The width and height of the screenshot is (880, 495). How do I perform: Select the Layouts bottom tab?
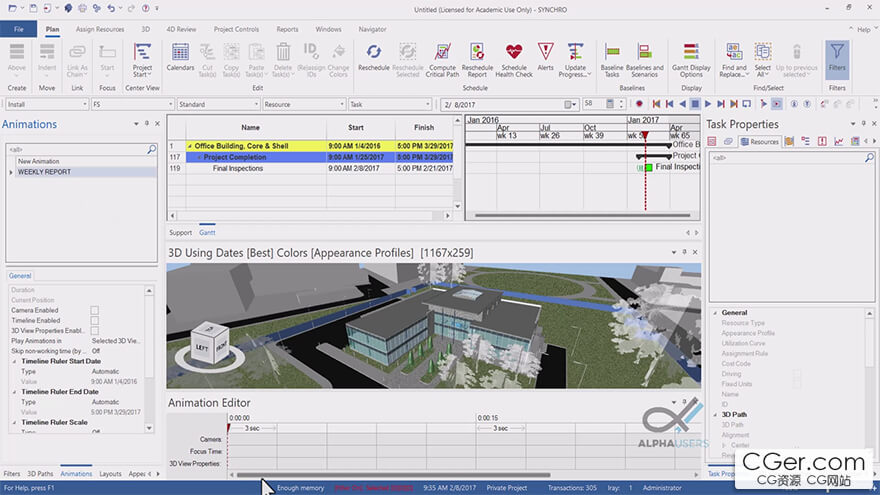(x=110, y=474)
